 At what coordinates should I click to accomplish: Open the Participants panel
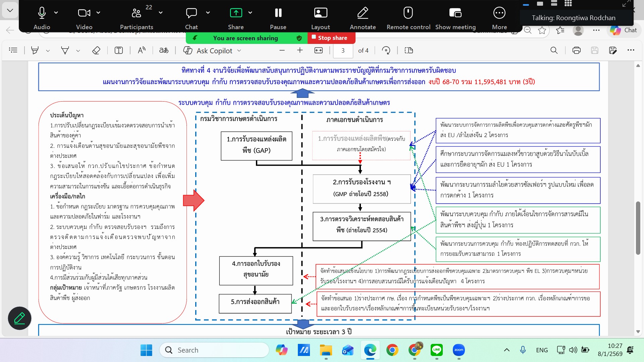coord(137,13)
